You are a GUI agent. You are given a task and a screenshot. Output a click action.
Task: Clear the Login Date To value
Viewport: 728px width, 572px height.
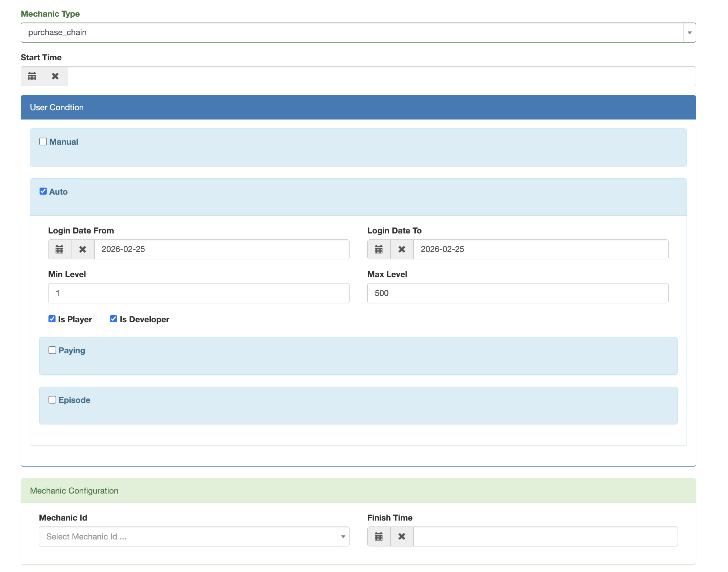[402, 249]
